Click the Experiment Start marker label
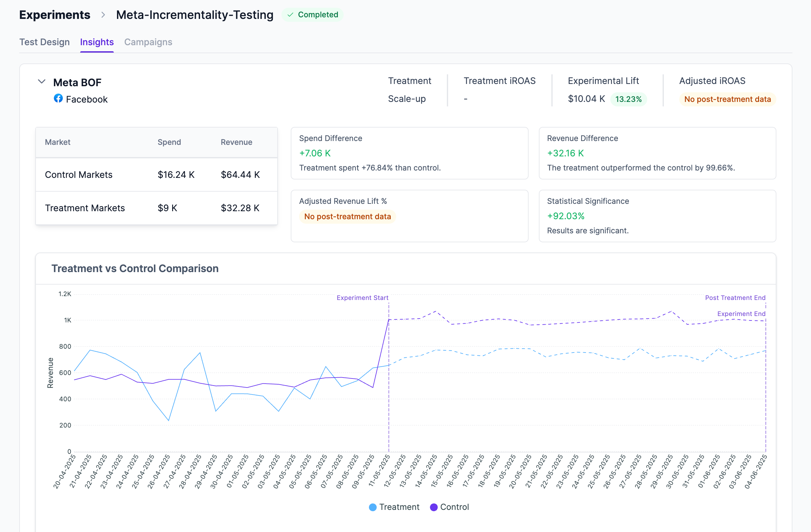Screen dimensions: 811x532 pyautogui.click(x=362, y=298)
